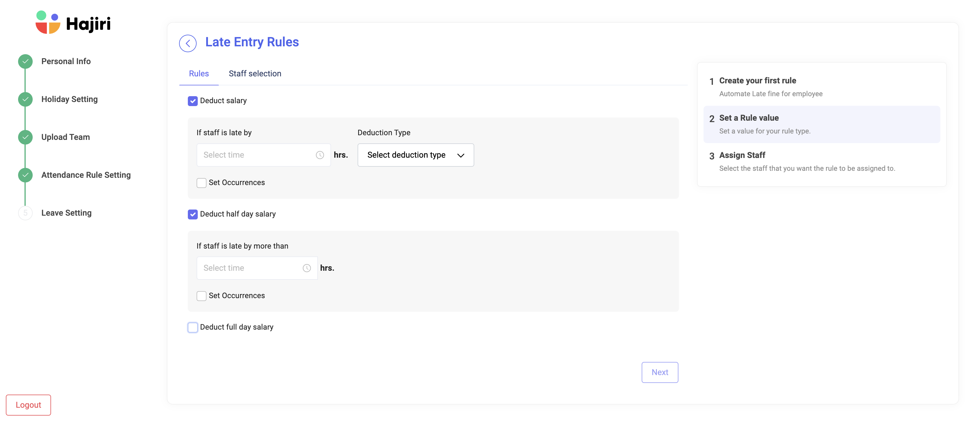Go to the Upload Team step
The width and height of the screenshot is (980, 445).
click(x=65, y=137)
